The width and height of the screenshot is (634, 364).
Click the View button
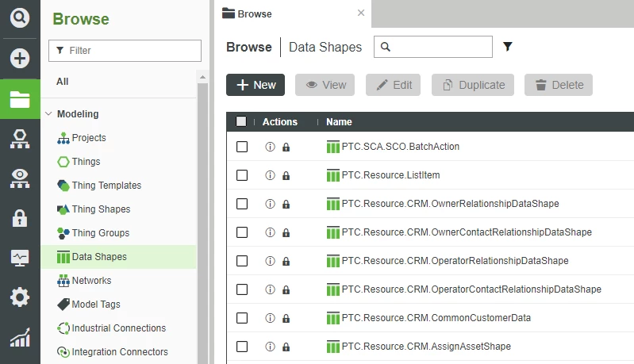[325, 85]
